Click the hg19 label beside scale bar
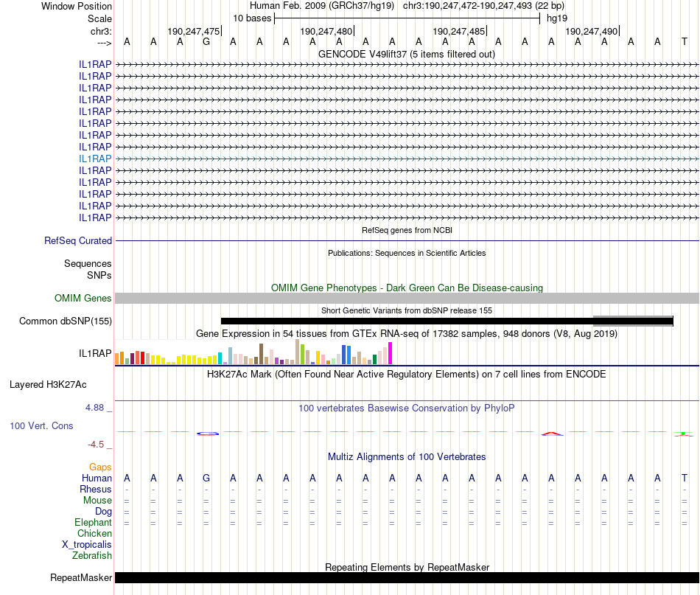700x595 pixels. 557,18
